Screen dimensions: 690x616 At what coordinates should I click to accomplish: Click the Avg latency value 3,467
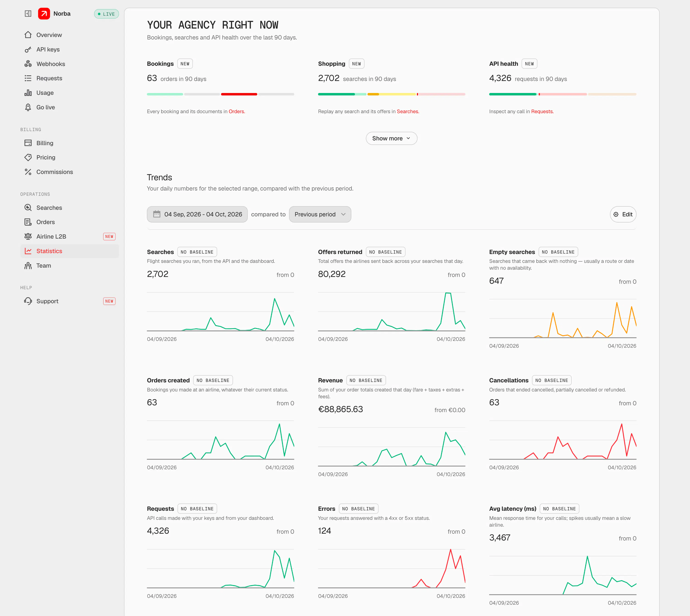click(500, 538)
